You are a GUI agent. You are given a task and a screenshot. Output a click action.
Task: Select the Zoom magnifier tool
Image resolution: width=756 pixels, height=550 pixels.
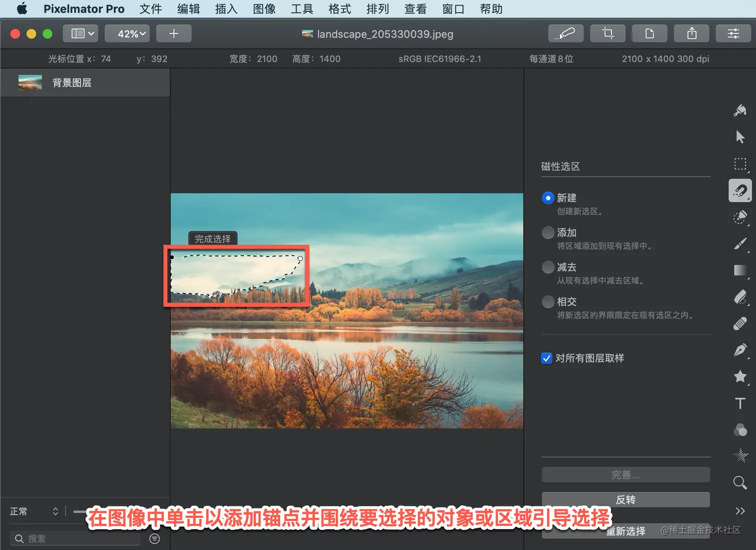click(740, 482)
